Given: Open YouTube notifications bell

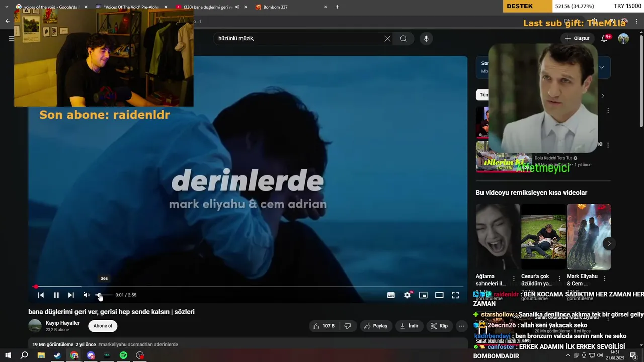Looking at the screenshot, I should coord(605,38).
